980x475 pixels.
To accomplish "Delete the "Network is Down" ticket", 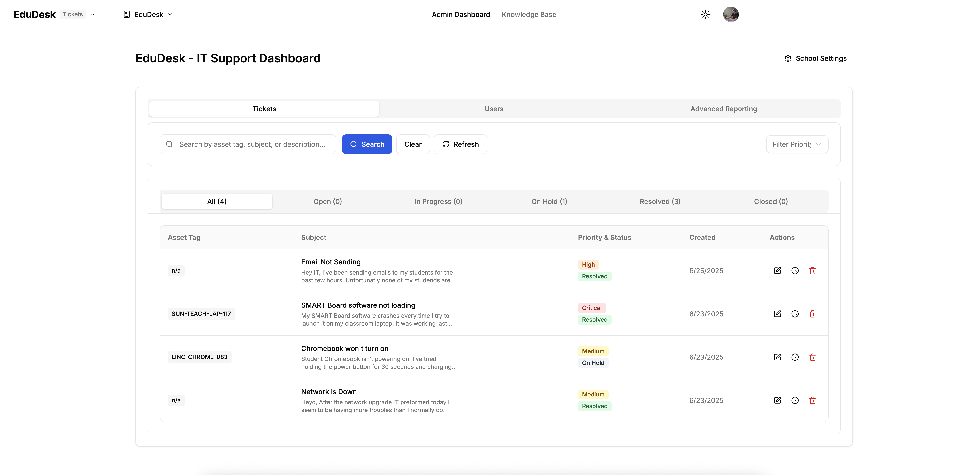I will point(813,400).
